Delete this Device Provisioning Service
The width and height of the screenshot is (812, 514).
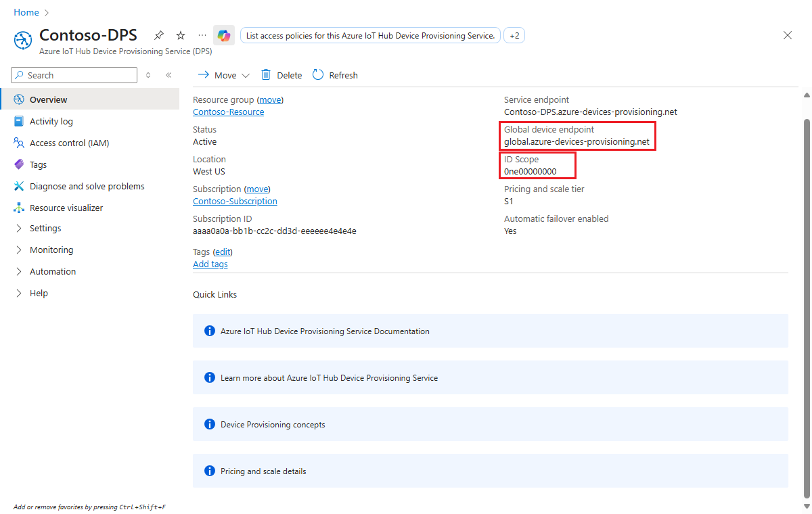[281, 74]
